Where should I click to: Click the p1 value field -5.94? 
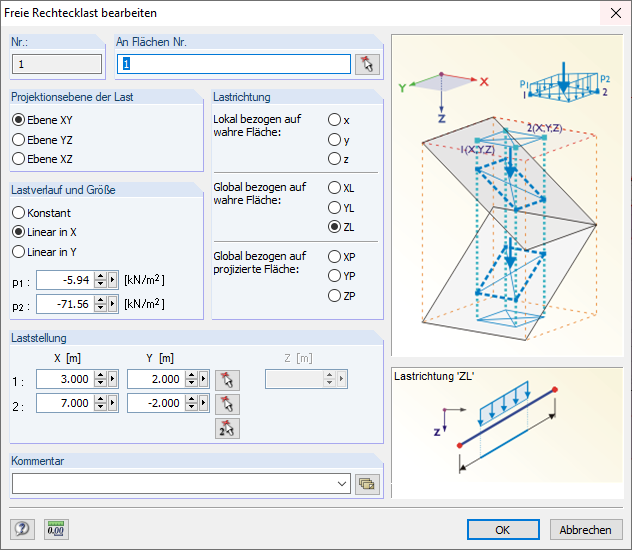coord(66,280)
